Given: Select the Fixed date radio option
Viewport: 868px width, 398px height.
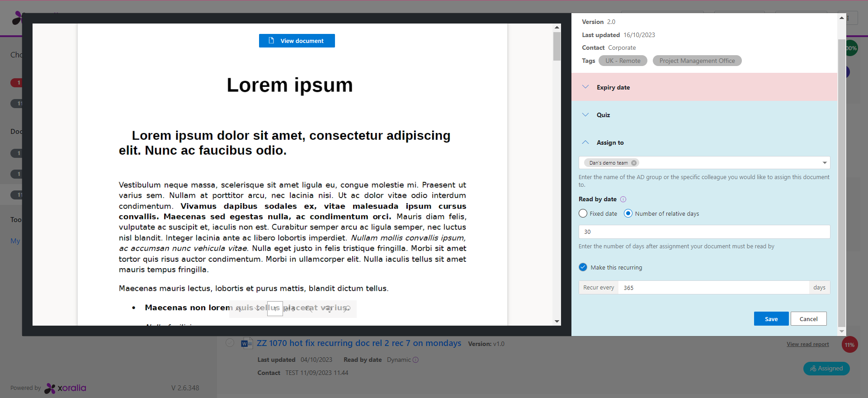Looking at the screenshot, I should pos(583,213).
